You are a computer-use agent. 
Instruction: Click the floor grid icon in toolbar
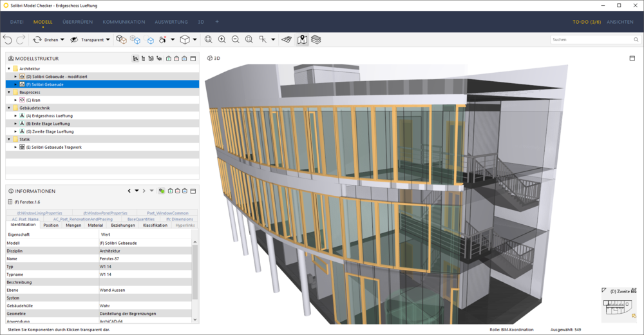point(287,40)
